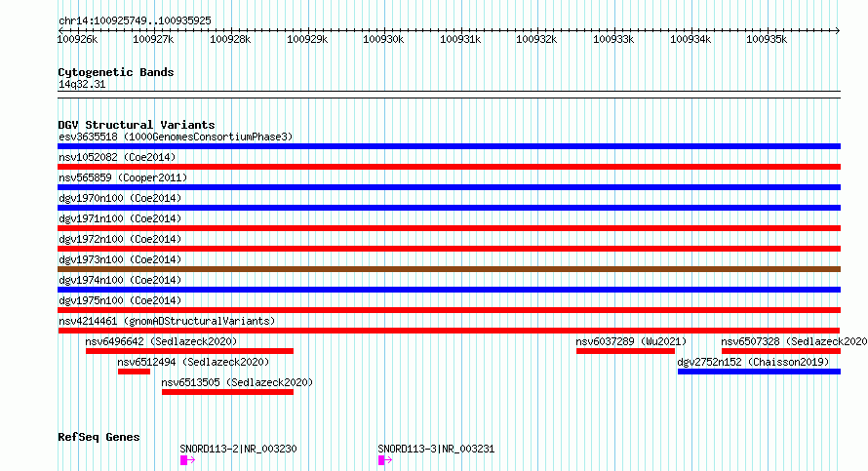Open dgv1975n100 (Coe2014) label
This screenshot has height=471, width=868.
click(x=120, y=300)
